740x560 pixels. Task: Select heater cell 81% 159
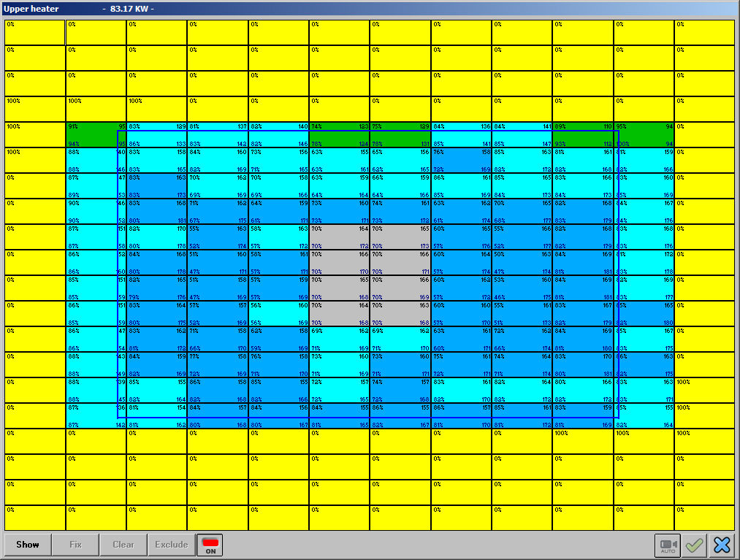(644, 161)
